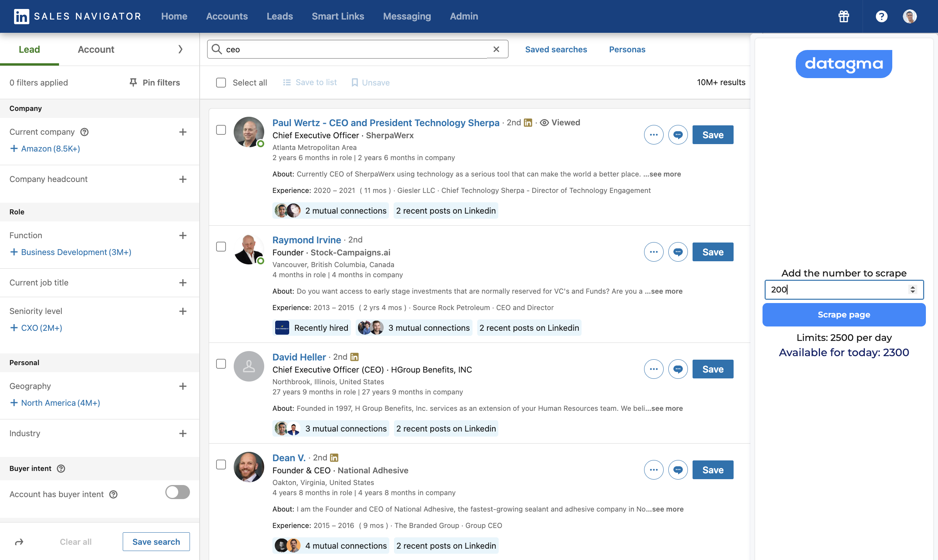Open the Smart Links menu
The image size is (938, 560).
pyautogui.click(x=338, y=16)
